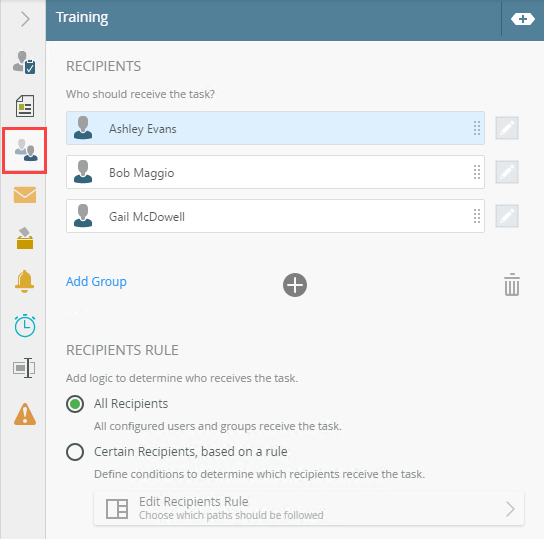Click drag handle on Bob Maggio row
Viewport: 544px width, 539px height.
477,172
